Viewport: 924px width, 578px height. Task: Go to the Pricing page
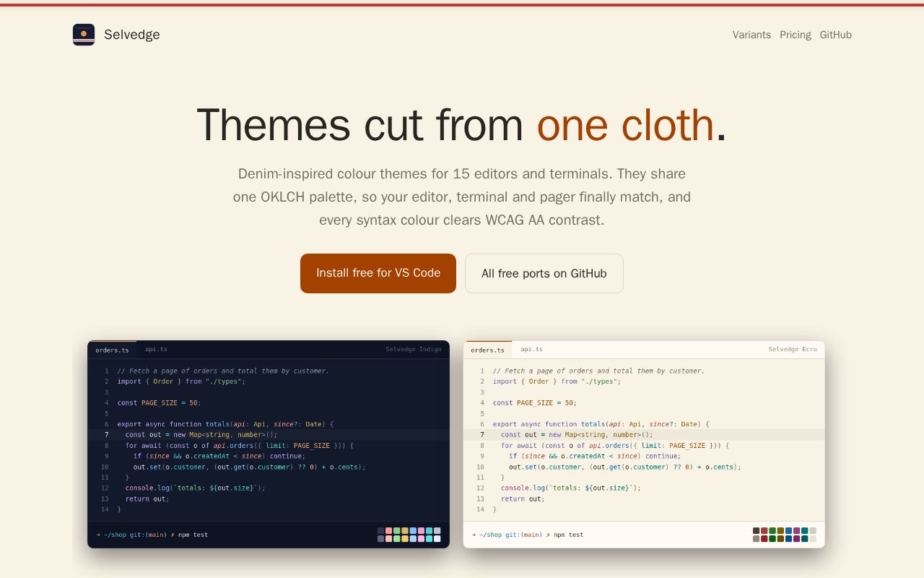(796, 35)
